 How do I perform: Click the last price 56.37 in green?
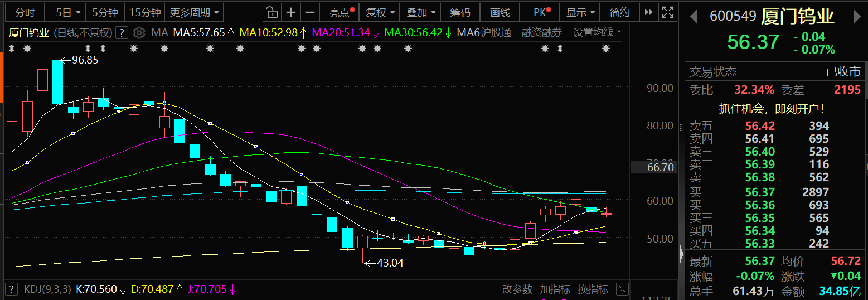tap(753, 42)
